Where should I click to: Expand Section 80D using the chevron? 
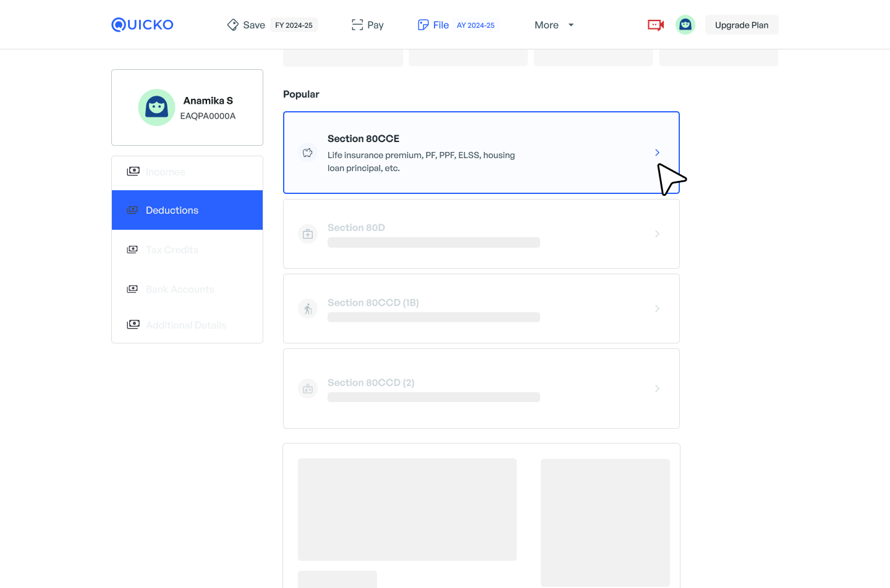pos(657,234)
